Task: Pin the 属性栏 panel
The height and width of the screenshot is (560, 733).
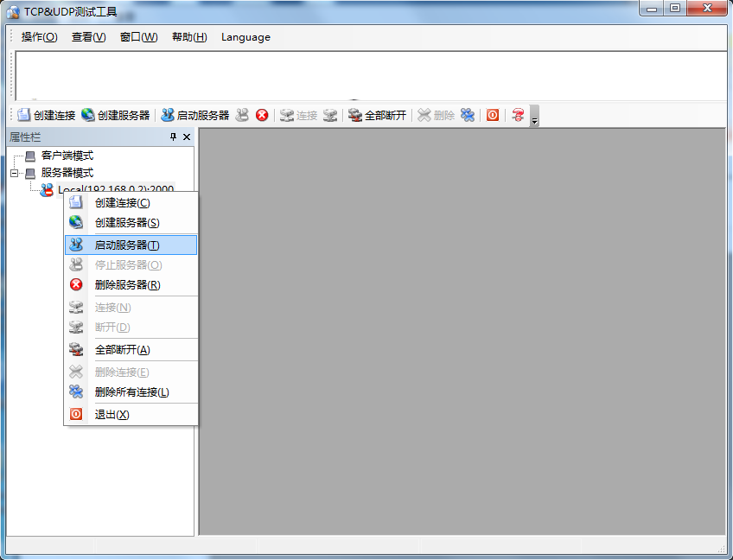Action: coord(174,137)
